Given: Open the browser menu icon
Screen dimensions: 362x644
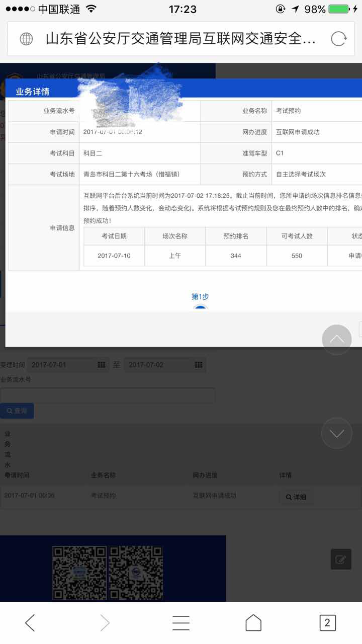Looking at the screenshot, I should 181,623.
